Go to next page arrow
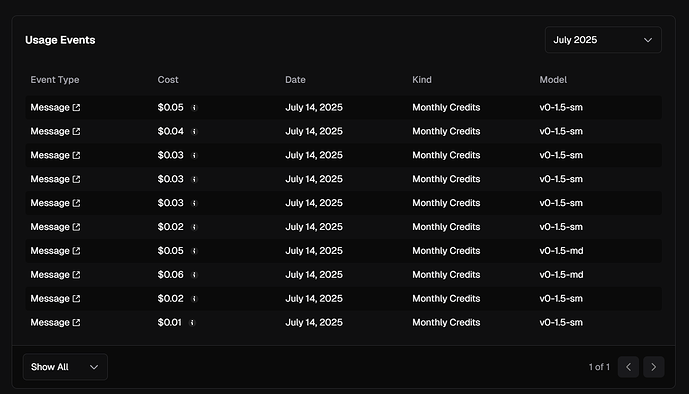The height and width of the screenshot is (394, 689). coord(653,367)
